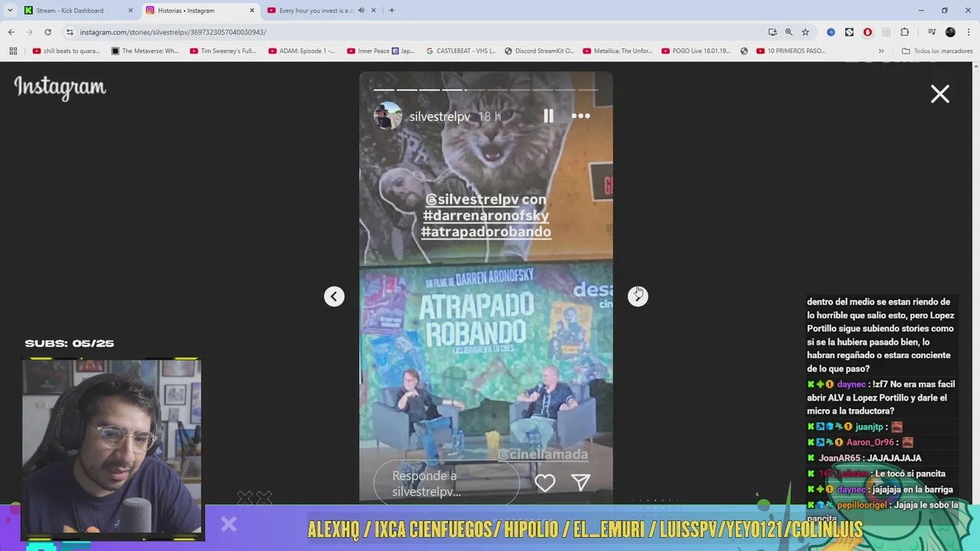Open 'ADAM: Episode 1' bookmark
980x551 pixels.
302,51
